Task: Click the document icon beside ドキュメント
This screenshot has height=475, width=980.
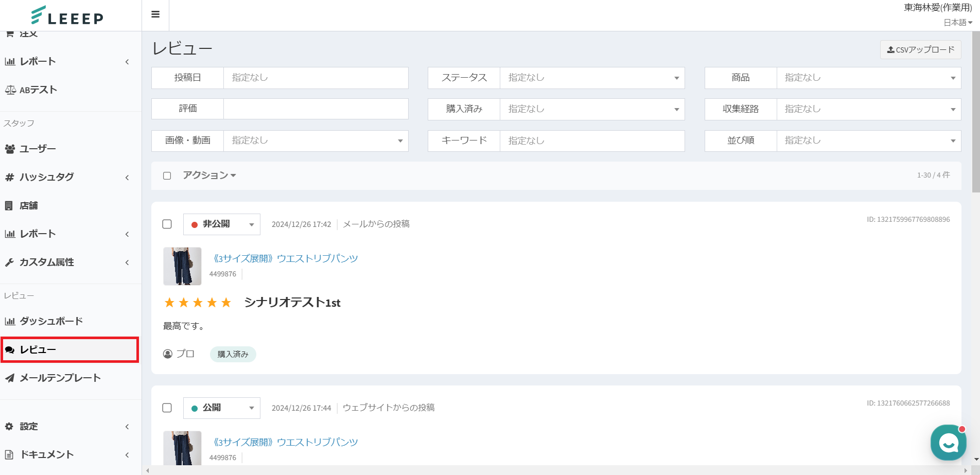Action: 9,454
